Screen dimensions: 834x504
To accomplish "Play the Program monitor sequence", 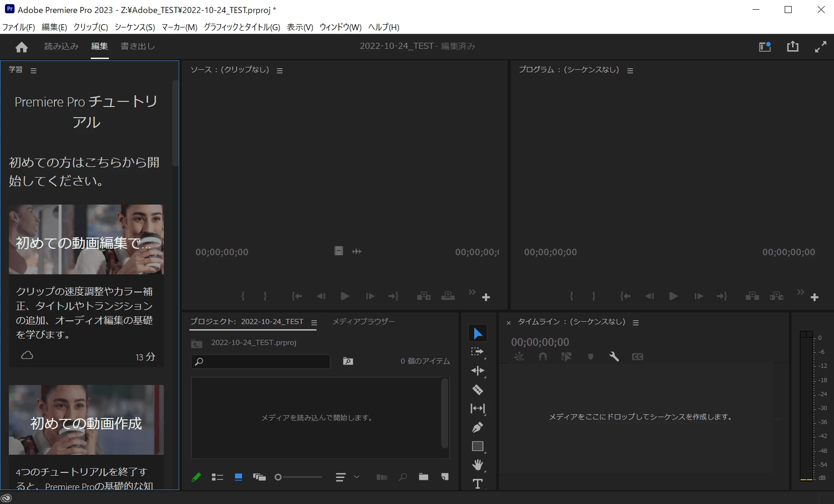I will pyautogui.click(x=673, y=296).
